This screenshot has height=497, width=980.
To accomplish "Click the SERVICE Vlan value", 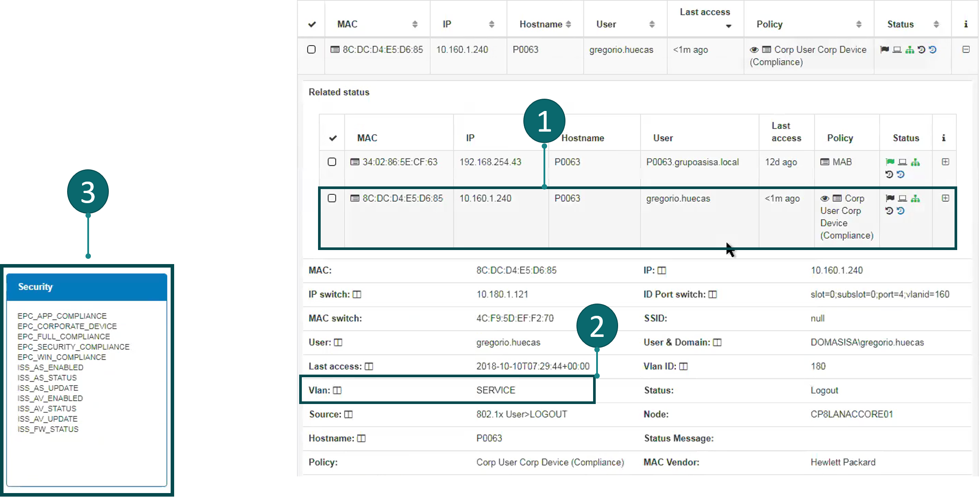I will point(496,390).
